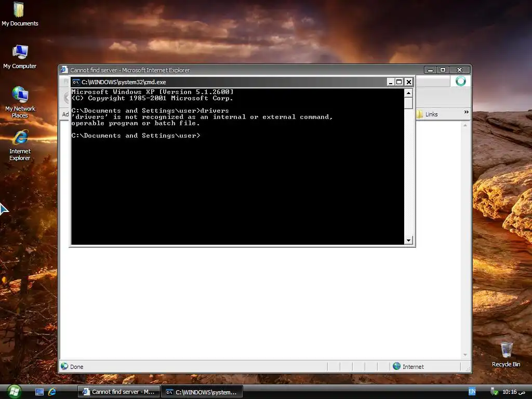Open the My Documents desktop icon

coord(19,14)
